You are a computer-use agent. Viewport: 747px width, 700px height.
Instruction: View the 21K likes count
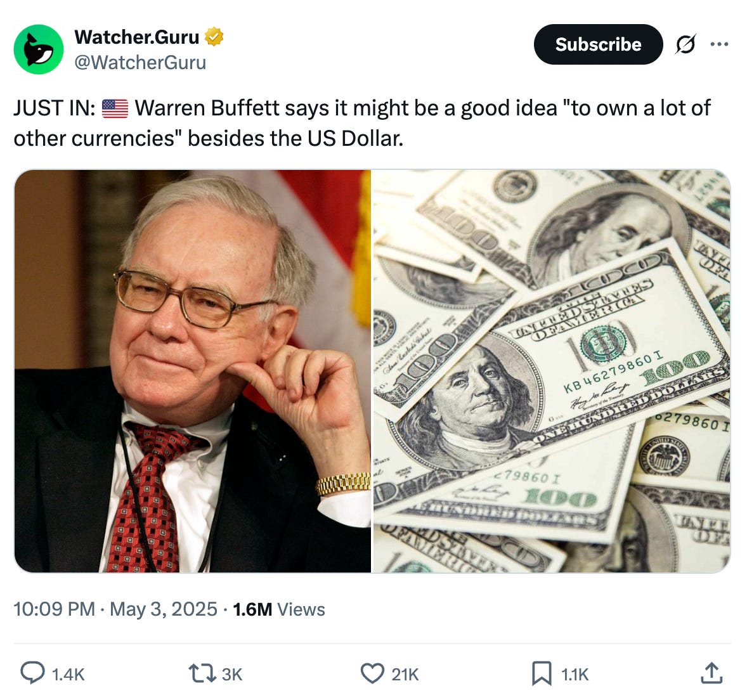tap(405, 674)
